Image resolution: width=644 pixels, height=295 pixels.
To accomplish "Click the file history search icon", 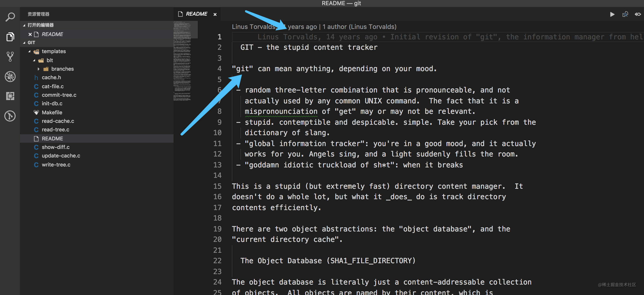I will point(625,14).
